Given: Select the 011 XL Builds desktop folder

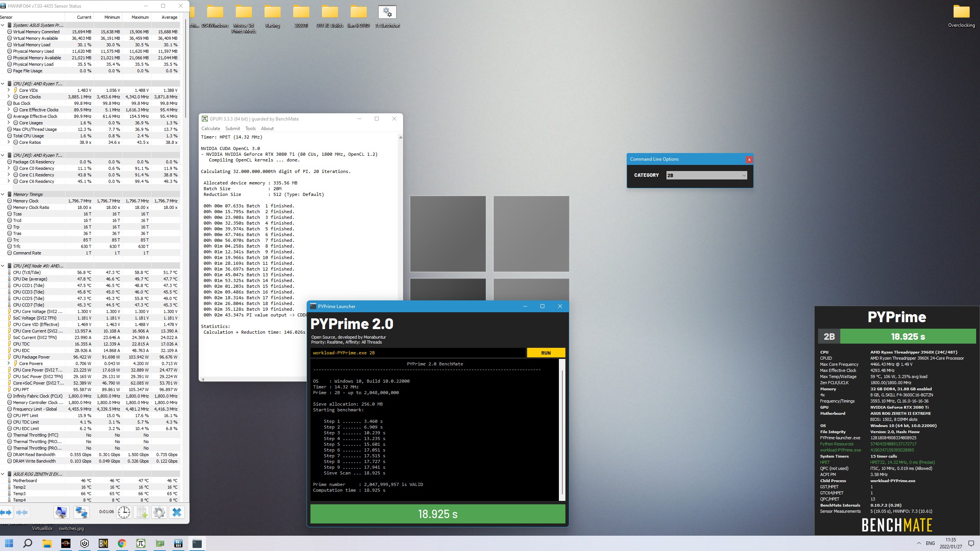Looking at the screenshot, I should [x=330, y=16].
